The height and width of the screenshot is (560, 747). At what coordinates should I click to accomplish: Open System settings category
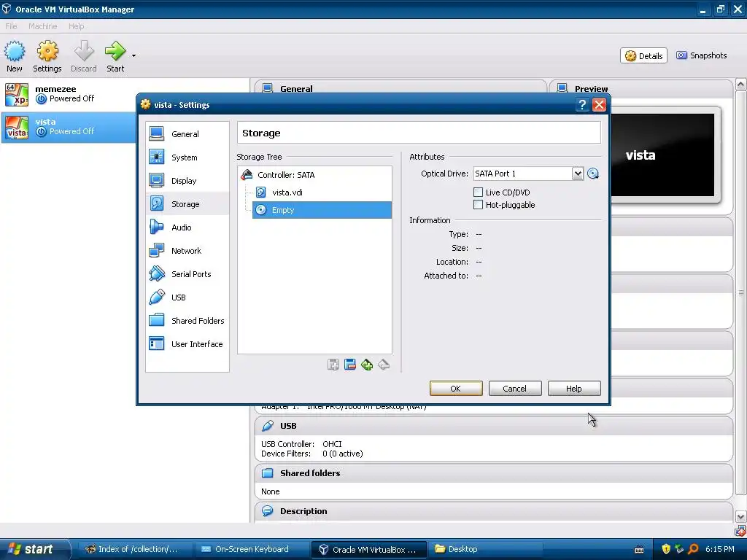(x=187, y=157)
